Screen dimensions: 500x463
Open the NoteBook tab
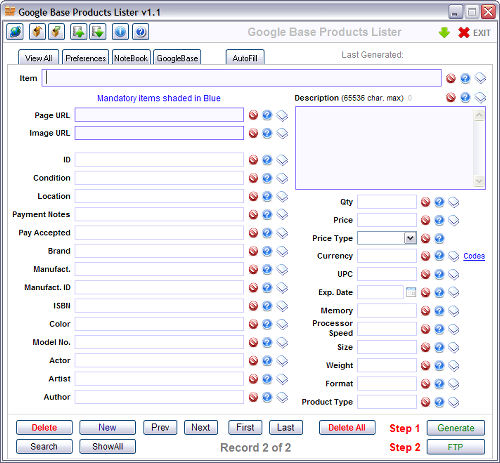coord(131,58)
